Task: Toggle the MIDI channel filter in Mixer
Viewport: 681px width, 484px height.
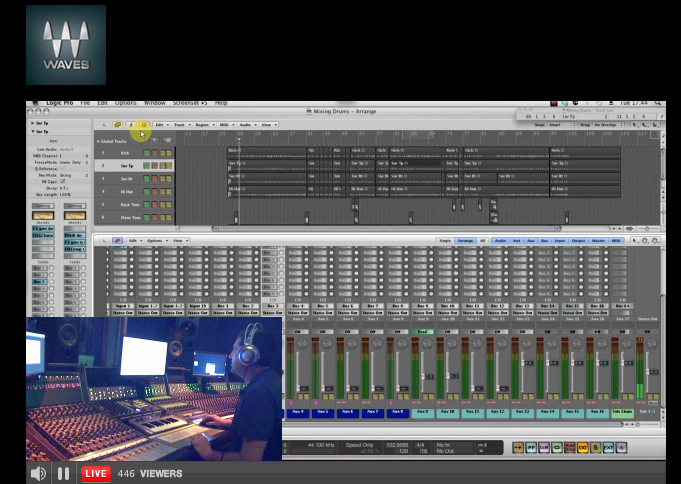Action: point(616,240)
